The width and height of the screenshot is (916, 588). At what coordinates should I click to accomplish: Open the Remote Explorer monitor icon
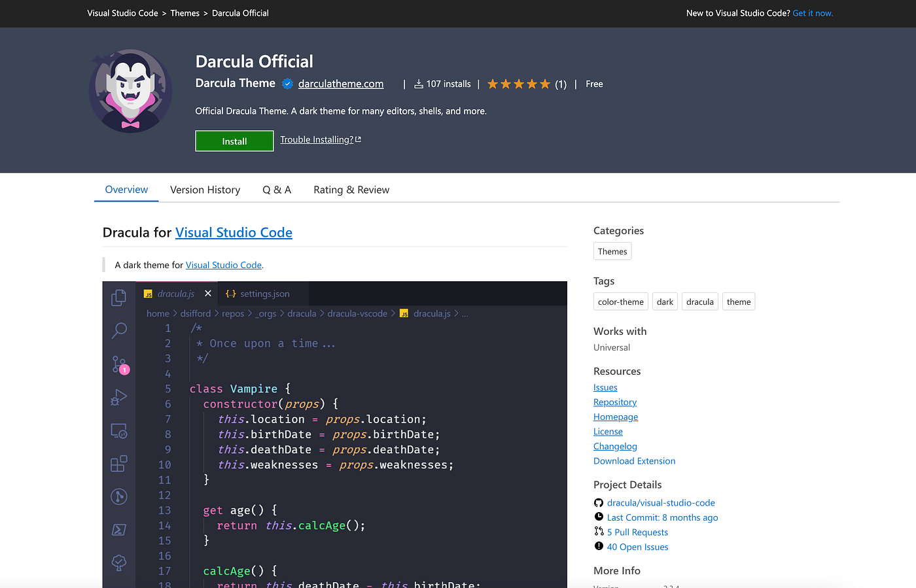pyautogui.click(x=118, y=431)
